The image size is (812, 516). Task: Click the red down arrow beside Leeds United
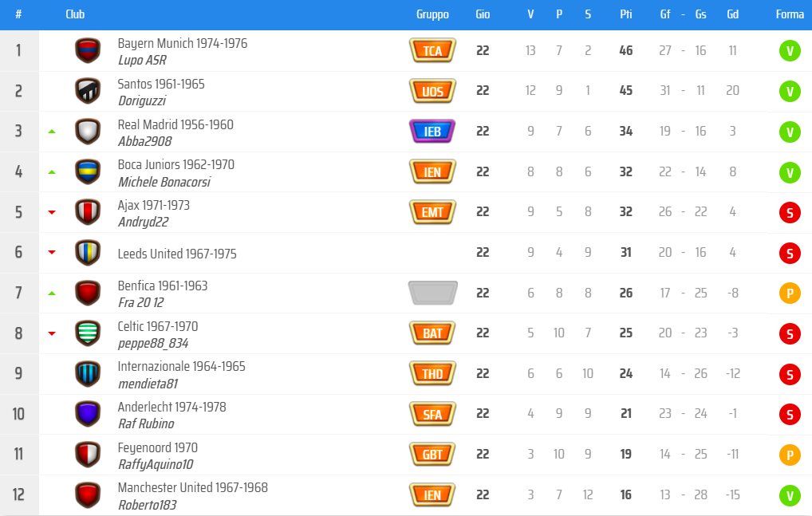(x=52, y=253)
